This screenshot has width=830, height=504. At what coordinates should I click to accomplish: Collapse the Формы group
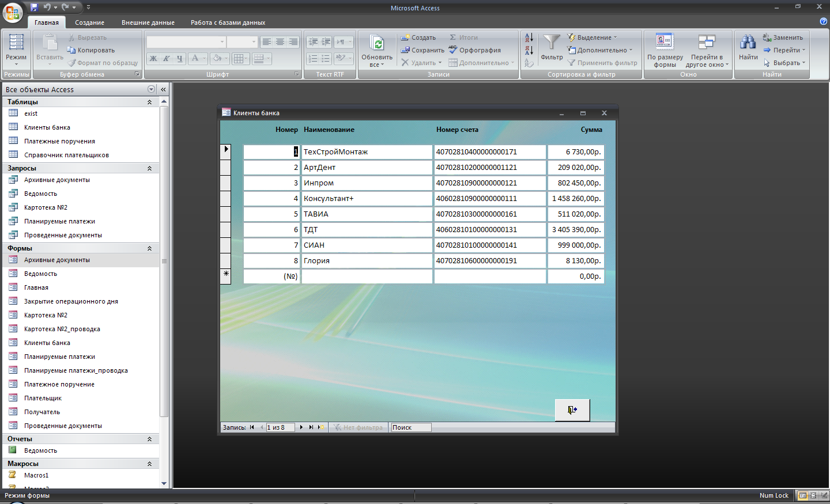pyautogui.click(x=149, y=248)
